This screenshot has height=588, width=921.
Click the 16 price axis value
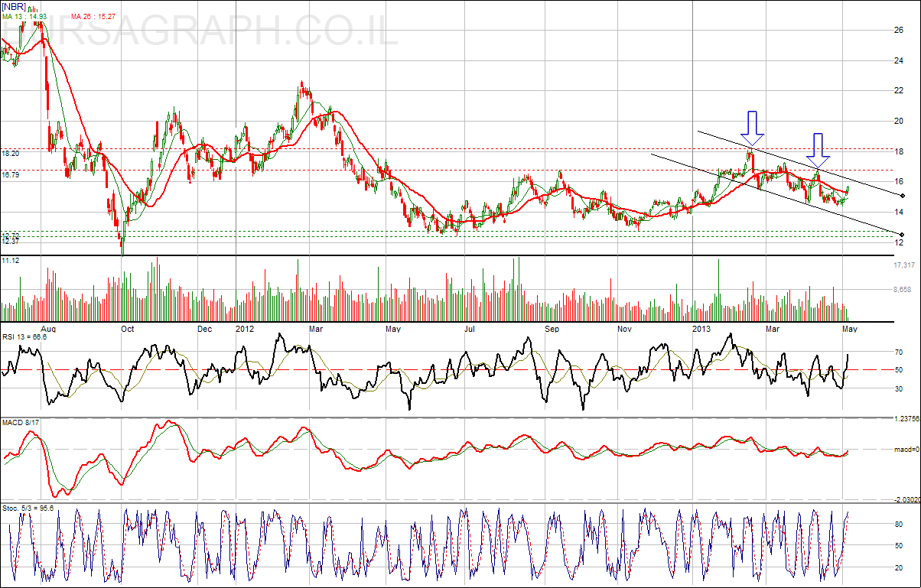pyautogui.click(x=899, y=182)
